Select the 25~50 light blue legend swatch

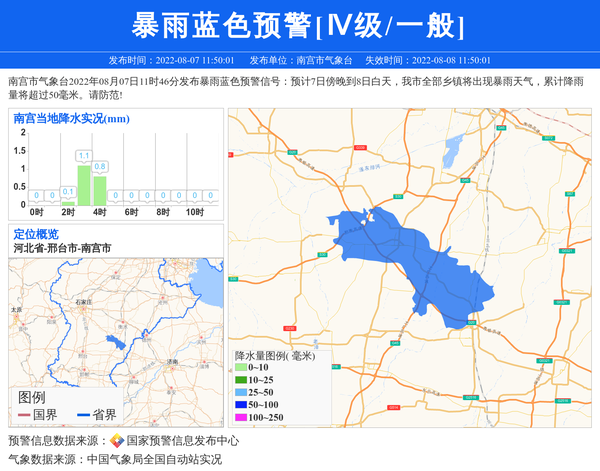pyautogui.click(x=240, y=392)
